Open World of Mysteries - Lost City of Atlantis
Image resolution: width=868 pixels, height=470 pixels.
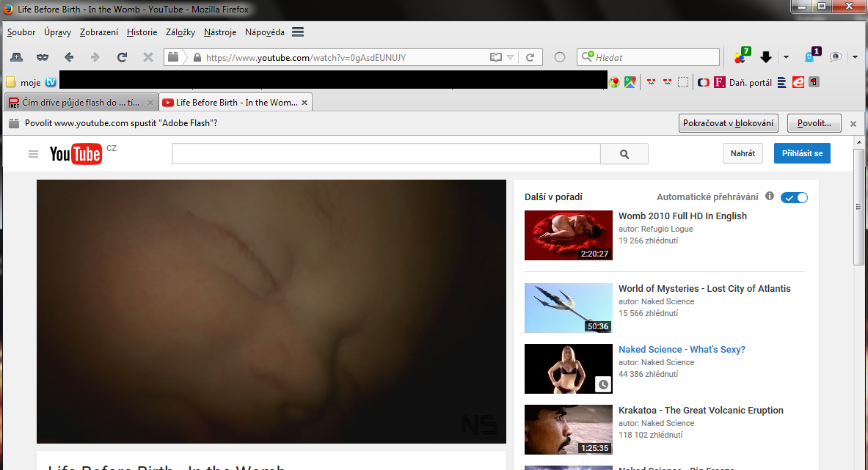point(704,289)
